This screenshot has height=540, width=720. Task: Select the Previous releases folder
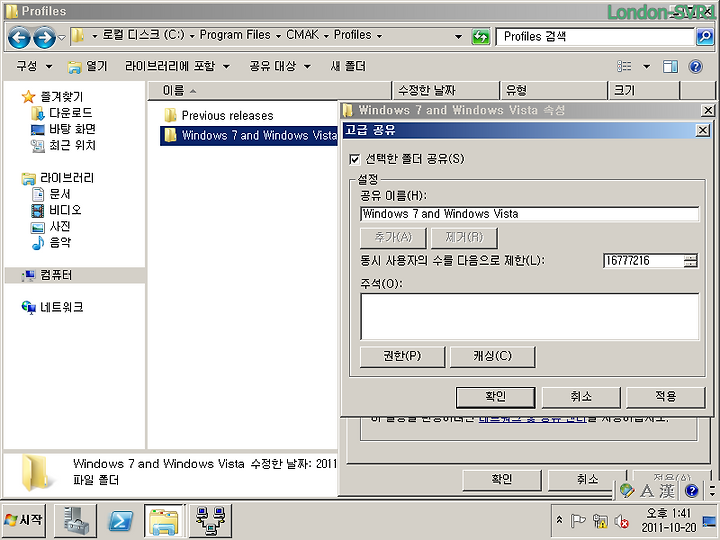219,115
